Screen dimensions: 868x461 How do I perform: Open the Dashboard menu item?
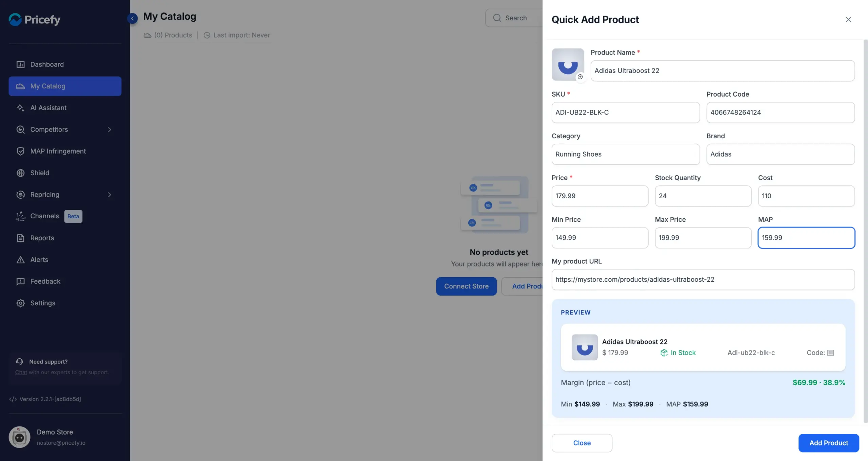65,64
